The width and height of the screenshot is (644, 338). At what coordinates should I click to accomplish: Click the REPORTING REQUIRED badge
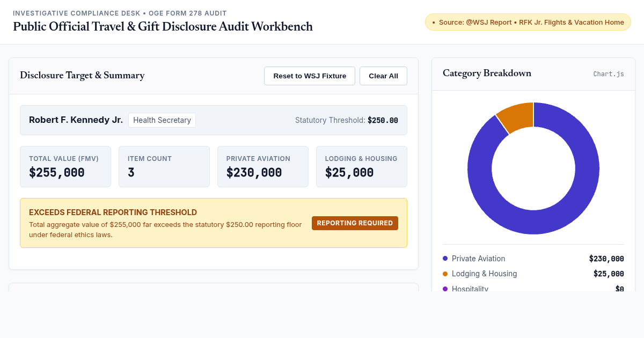(x=355, y=223)
